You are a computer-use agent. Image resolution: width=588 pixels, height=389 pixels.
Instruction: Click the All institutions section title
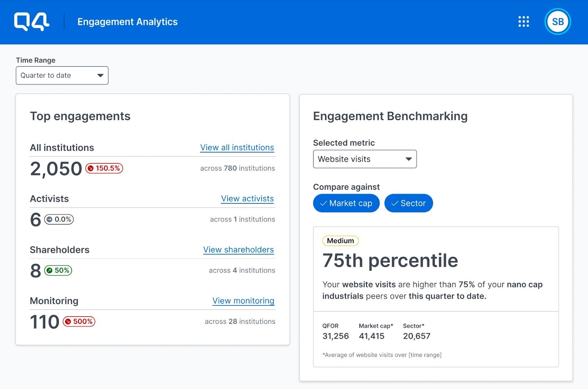(62, 147)
